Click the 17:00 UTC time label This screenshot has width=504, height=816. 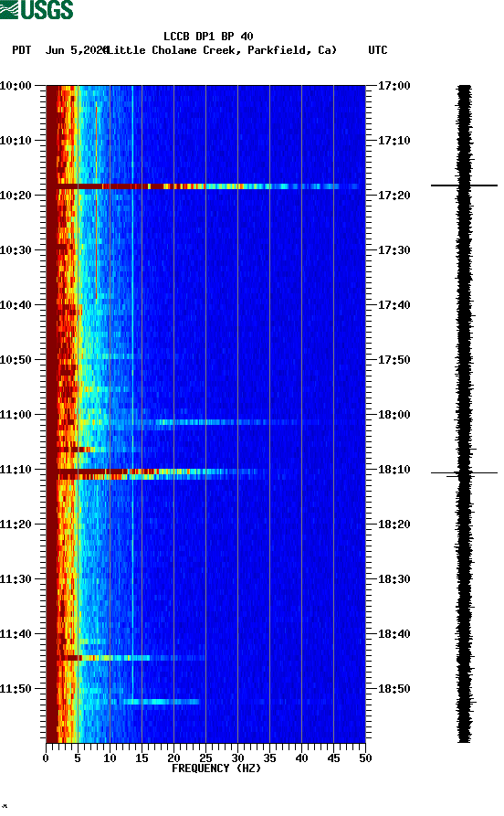click(394, 85)
